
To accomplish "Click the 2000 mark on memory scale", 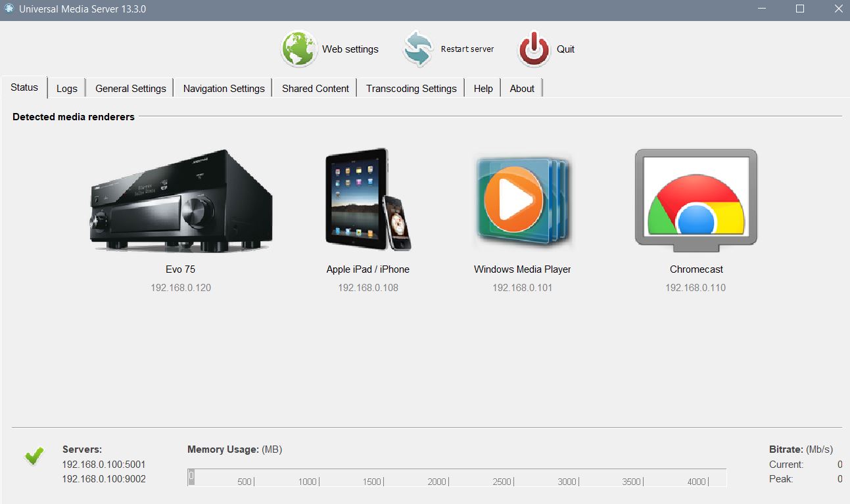I will click(437, 482).
